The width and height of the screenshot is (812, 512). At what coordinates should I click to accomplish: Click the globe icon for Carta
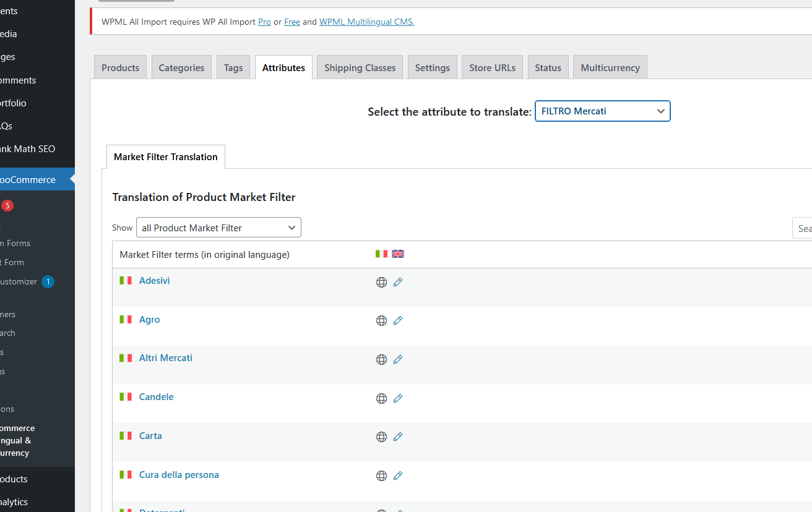pos(381,437)
